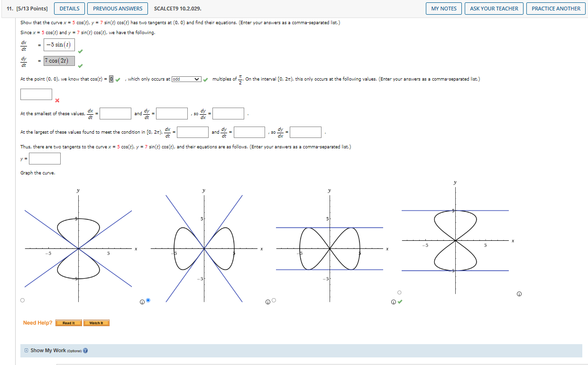The height and width of the screenshot is (365, 588).
Task: Select the fourth graph radio button
Action: point(399,292)
